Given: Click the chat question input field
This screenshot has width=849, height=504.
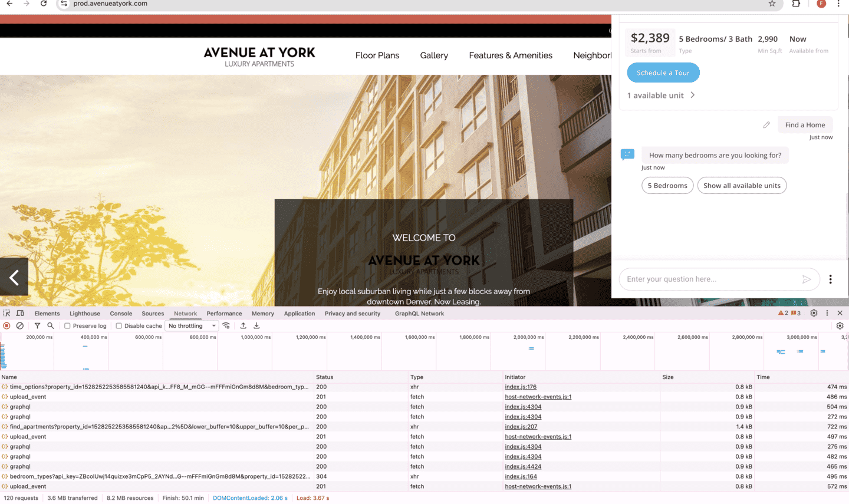Looking at the screenshot, I should pos(710,279).
